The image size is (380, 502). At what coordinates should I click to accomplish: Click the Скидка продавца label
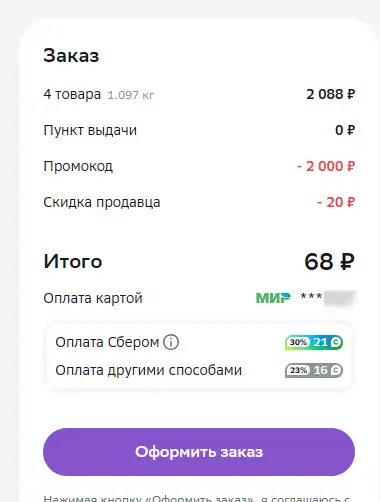(x=102, y=202)
